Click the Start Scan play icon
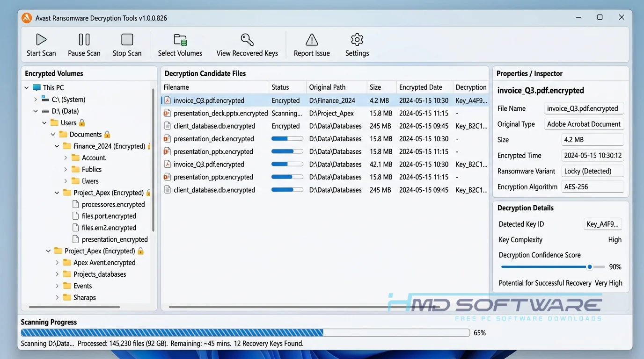This screenshot has width=644, height=359. tap(41, 39)
